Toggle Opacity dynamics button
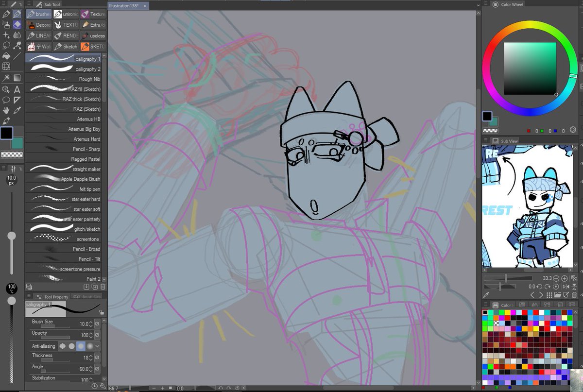Viewport: 583px width, 392px height. click(x=97, y=335)
